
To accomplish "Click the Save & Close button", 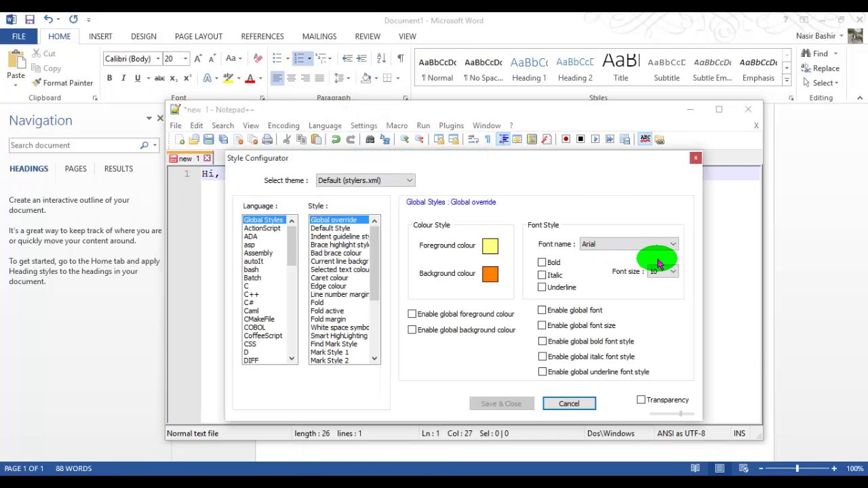I will coord(501,404).
